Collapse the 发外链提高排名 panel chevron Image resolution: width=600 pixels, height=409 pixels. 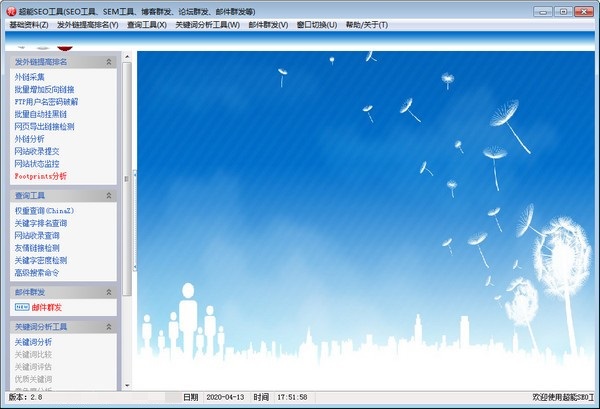[x=108, y=62]
